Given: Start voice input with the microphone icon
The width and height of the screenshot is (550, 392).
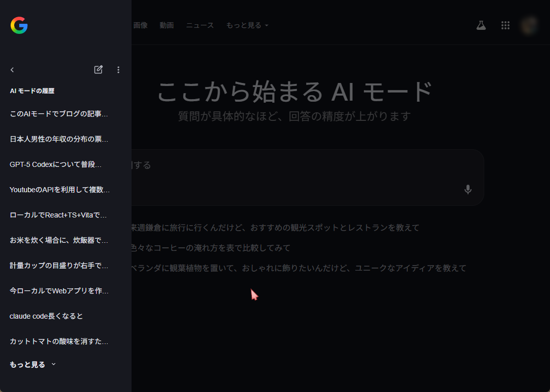Looking at the screenshot, I should pyautogui.click(x=468, y=189).
